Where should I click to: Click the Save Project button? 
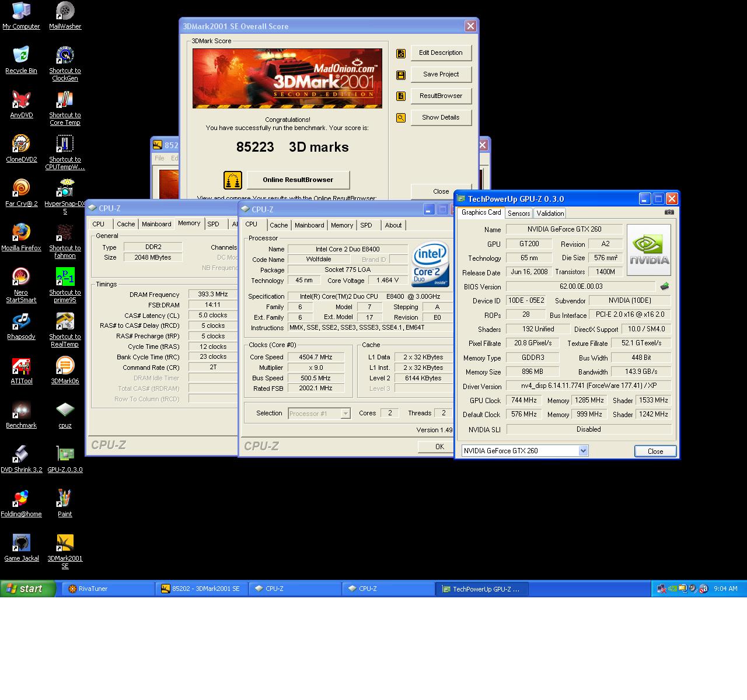(441, 75)
